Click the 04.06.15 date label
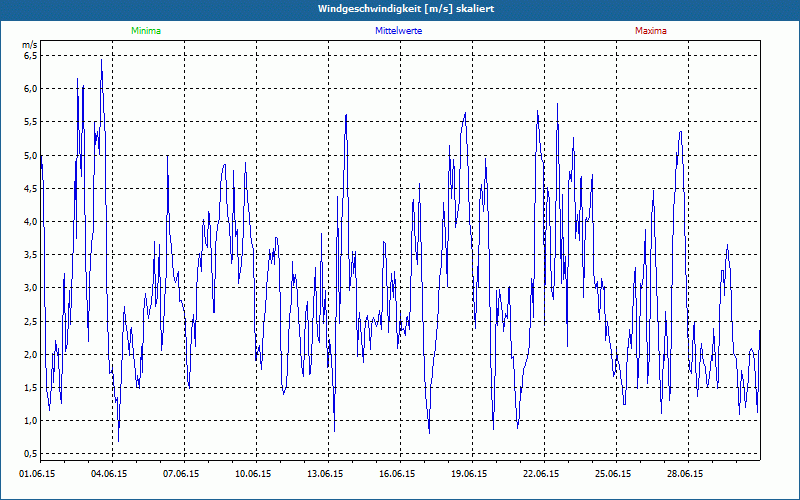Screen dimensions: 800x500 click(x=109, y=474)
